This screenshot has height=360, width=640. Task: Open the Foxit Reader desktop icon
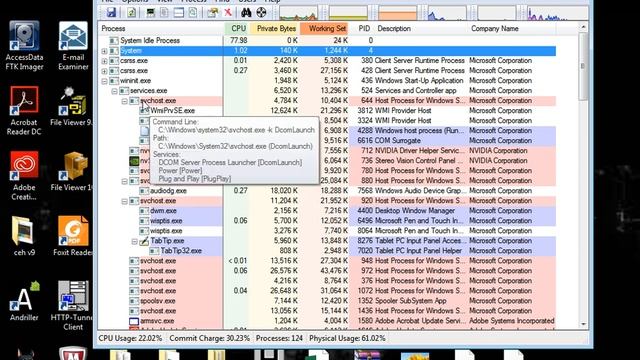point(73,236)
